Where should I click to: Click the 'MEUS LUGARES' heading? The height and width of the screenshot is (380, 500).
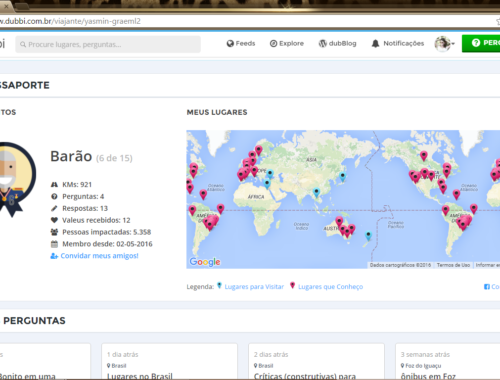pos(217,112)
